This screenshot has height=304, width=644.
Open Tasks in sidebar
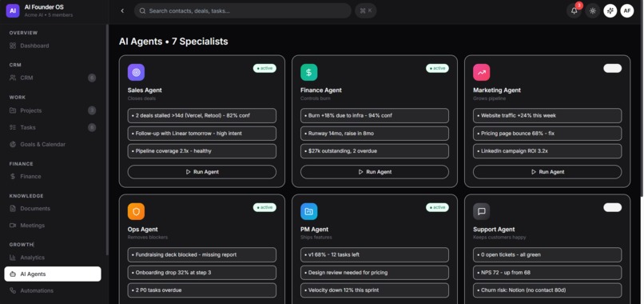pos(53,127)
